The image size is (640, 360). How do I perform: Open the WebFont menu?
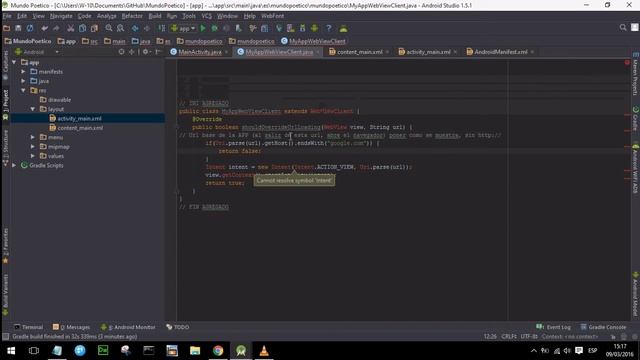coord(273,16)
